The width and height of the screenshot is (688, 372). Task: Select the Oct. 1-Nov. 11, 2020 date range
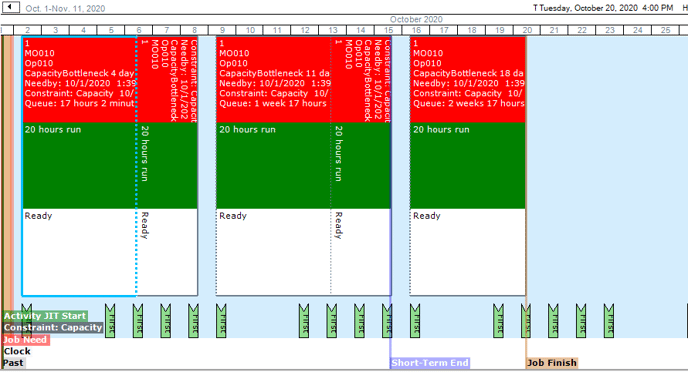point(65,8)
